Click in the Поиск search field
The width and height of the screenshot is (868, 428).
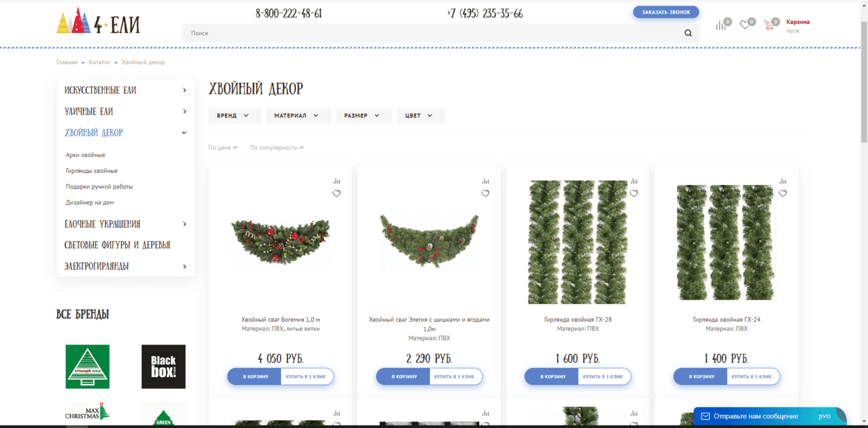tap(433, 33)
